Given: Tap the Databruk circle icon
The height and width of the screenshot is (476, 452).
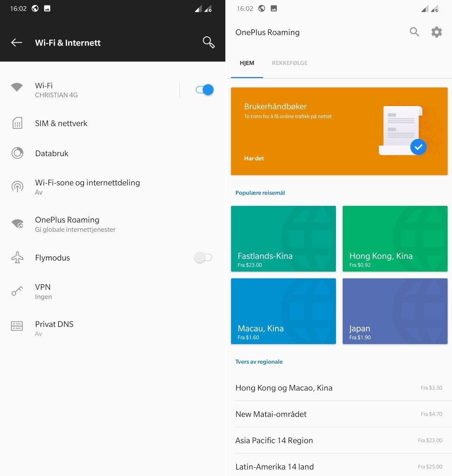Looking at the screenshot, I should pyautogui.click(x=17, y=153).
